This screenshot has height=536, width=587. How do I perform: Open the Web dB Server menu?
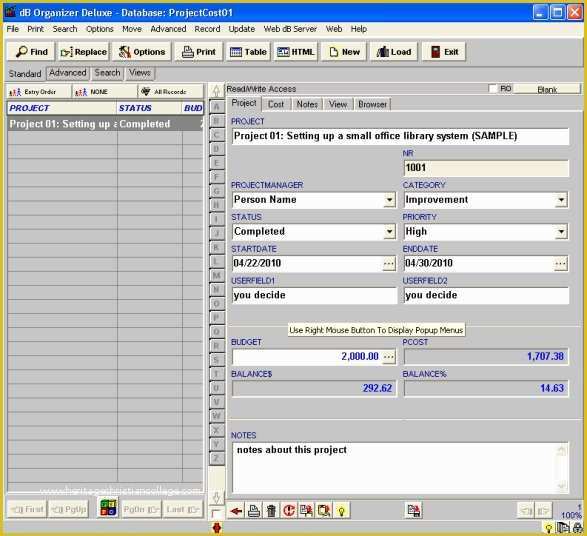coord(290,29)
